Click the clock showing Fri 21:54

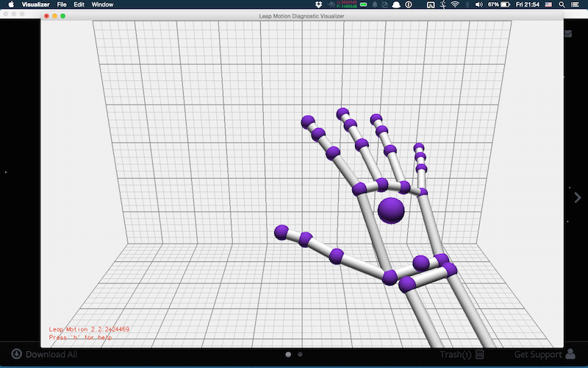pos(527,4)
